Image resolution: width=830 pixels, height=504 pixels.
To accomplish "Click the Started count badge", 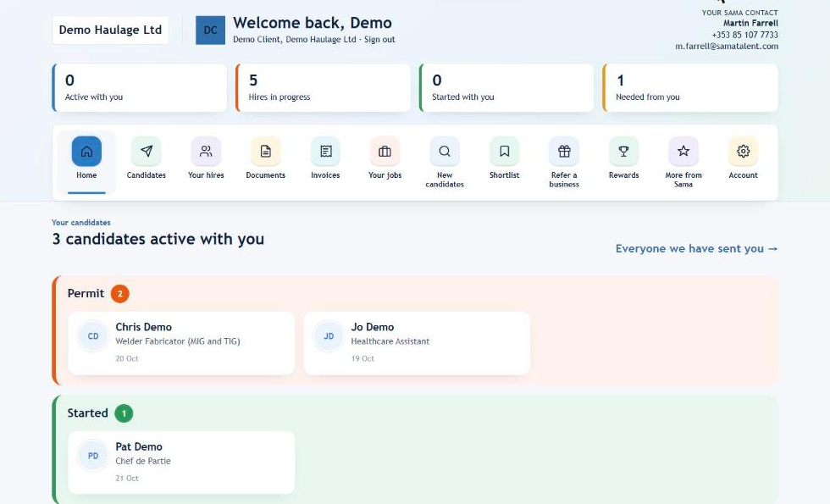I will [x=124, y=413].
